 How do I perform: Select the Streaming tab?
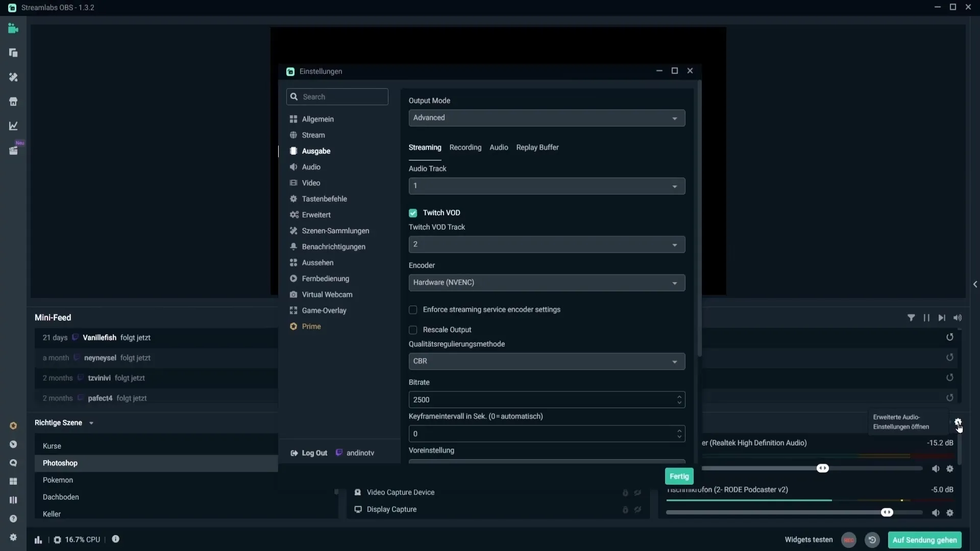(425, 147)
